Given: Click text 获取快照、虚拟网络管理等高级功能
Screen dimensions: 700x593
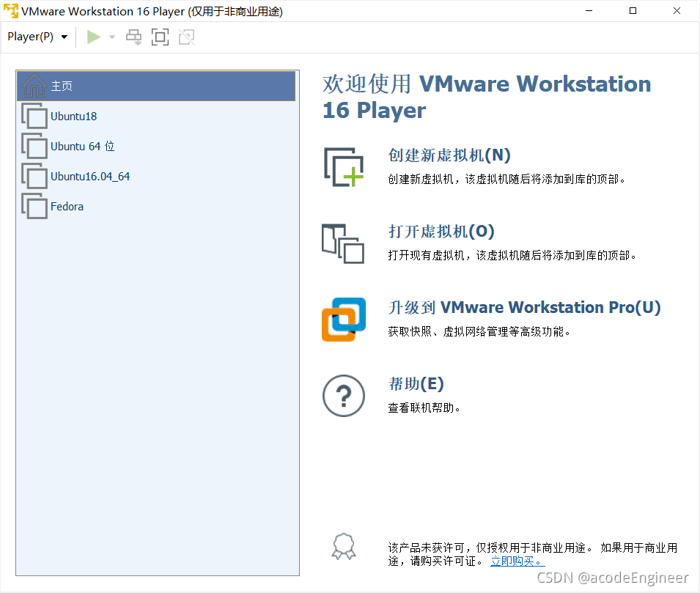Looking at the screenshot, I should point(479,332).
